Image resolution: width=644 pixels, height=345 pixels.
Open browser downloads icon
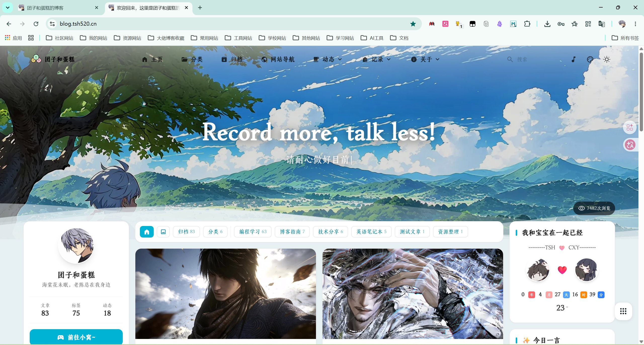click(547, 24)
